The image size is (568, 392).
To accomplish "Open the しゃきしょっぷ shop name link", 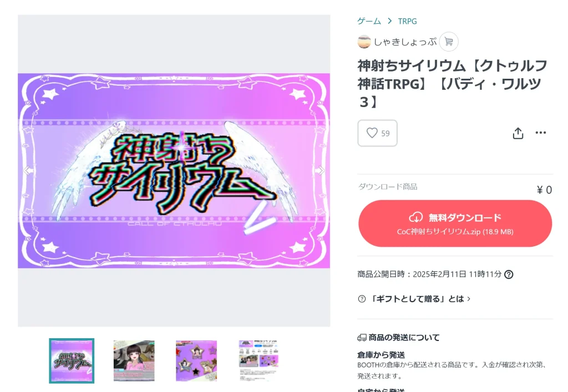I will pos(405,42).
